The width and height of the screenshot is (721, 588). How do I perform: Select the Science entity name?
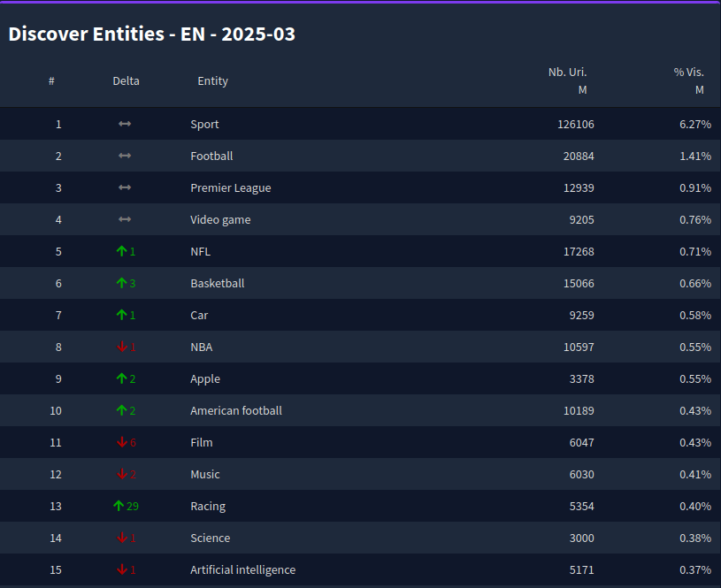[211, 538]
